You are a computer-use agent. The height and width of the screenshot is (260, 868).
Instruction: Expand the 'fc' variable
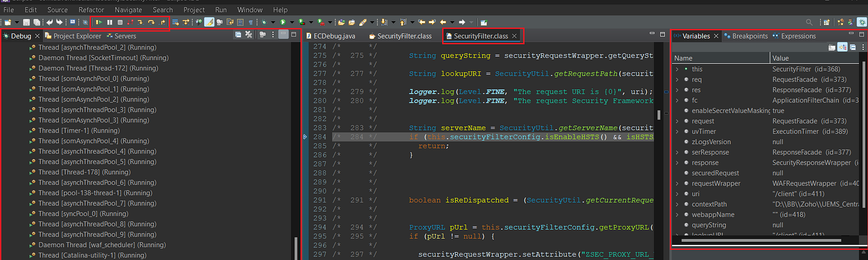(x=676, y=100)
